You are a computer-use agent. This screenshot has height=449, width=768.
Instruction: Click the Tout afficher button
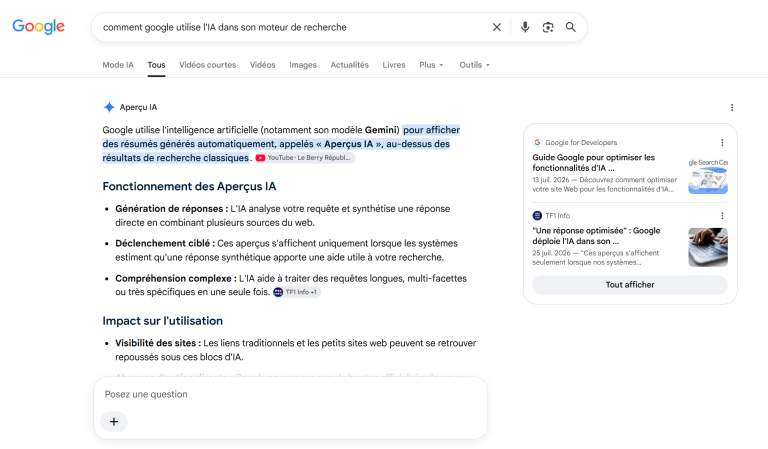tap(630, 284)
